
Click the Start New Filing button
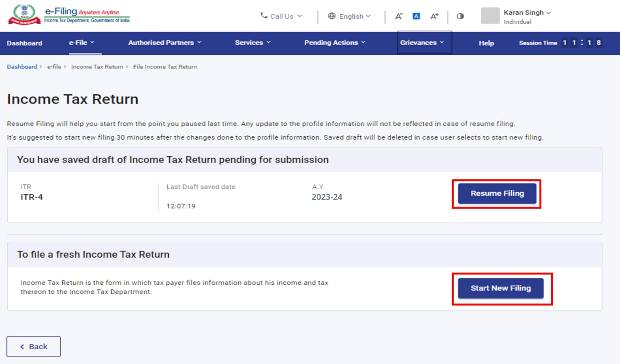pos(500,288)
